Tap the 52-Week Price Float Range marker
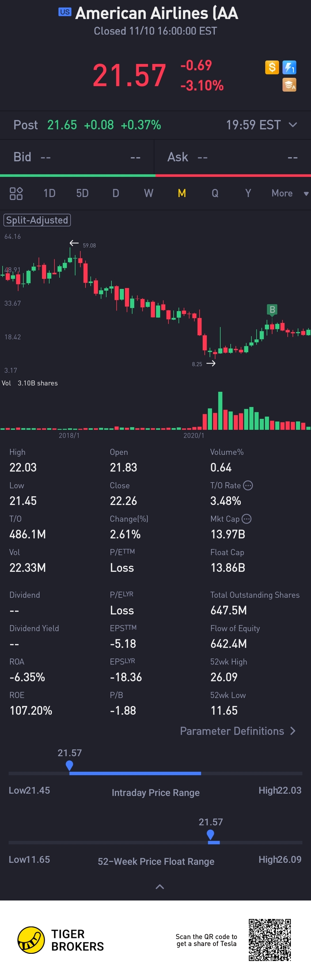This screenshot has width=311, height=980. pyautogui.click(x=210, y=835)
